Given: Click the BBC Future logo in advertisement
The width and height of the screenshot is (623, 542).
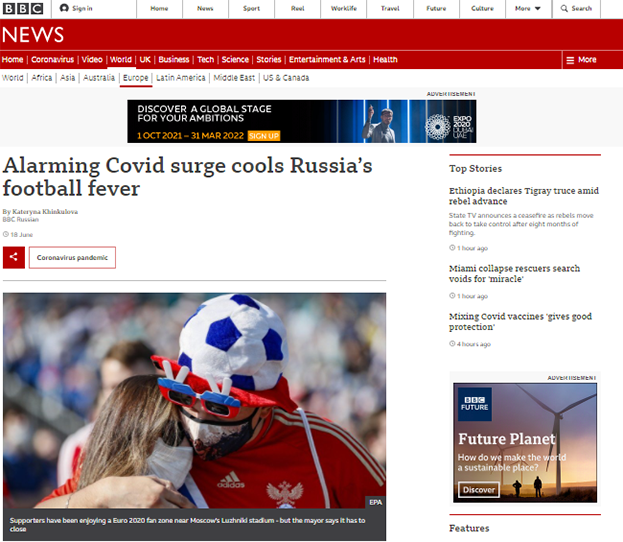Looking at the screenshot, I should coord(476,404).
